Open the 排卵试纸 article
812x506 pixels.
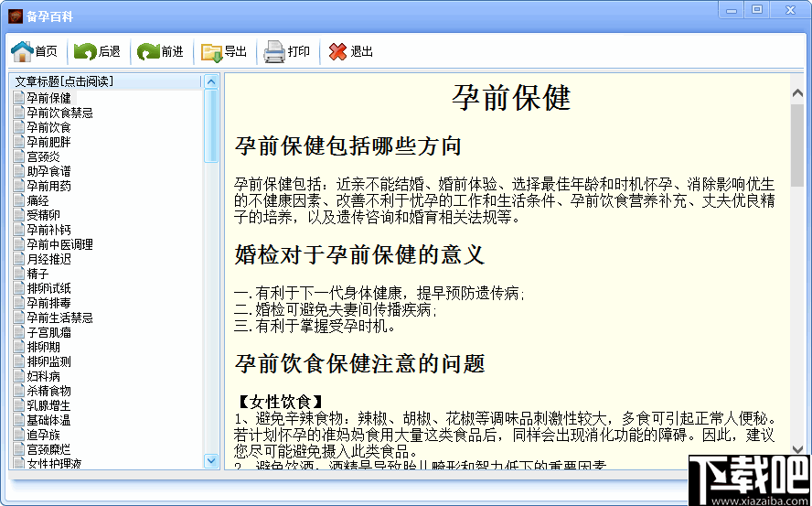click(x=48, y=287)
